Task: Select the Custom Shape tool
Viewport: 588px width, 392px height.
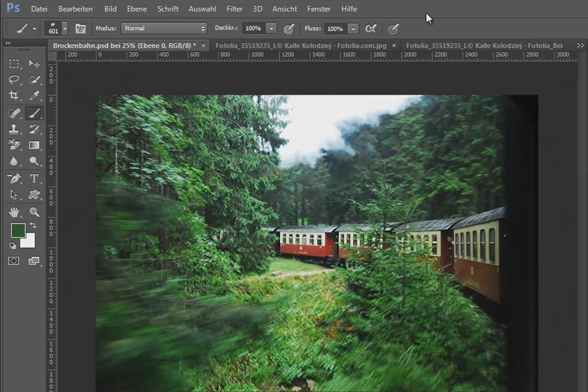Action: (34, 195)
